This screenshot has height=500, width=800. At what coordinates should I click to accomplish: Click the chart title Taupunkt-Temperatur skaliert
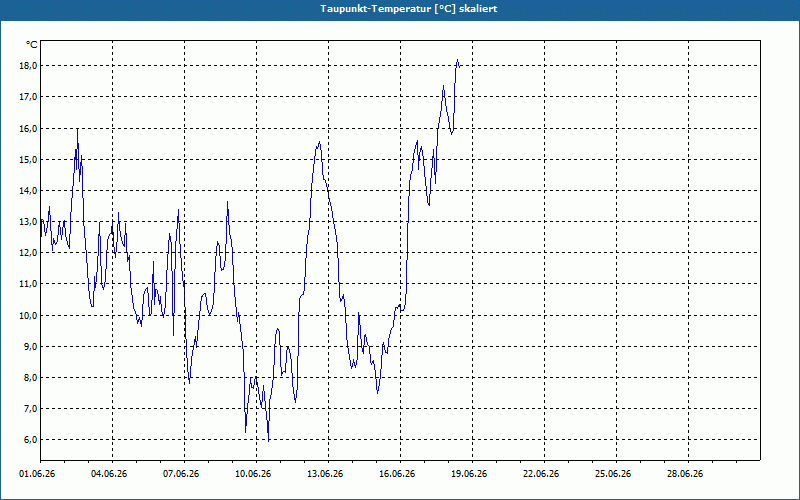coord(409,9)
